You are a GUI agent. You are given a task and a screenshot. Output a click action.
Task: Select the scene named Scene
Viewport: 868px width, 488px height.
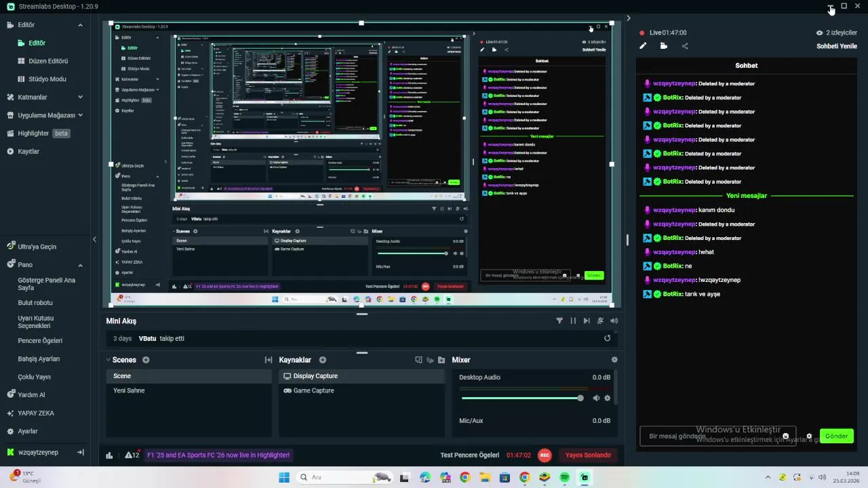(189, 376)
